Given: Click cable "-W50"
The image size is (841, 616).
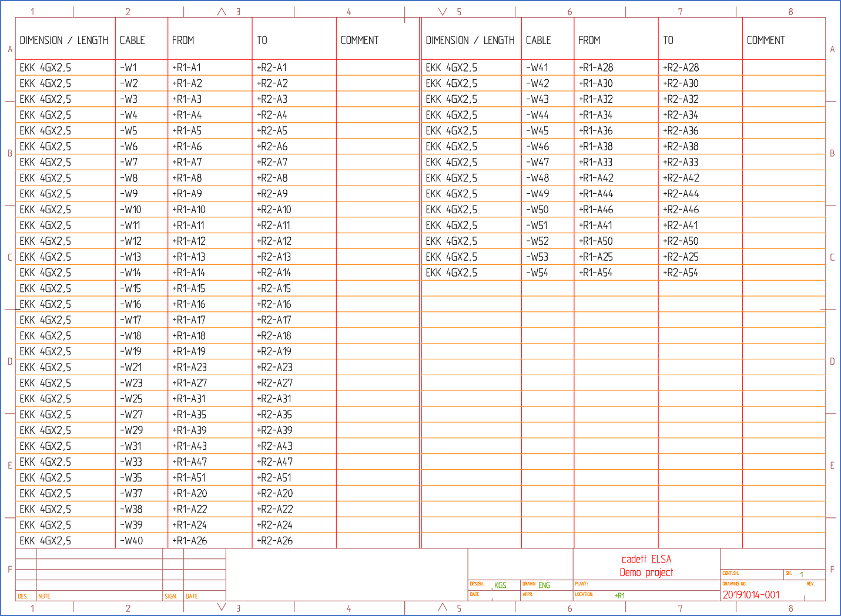Looking at the screenshot, I should coord(537,210).
